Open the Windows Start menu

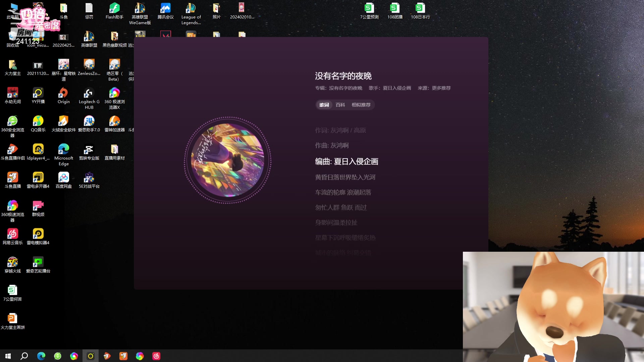[7, 356]
